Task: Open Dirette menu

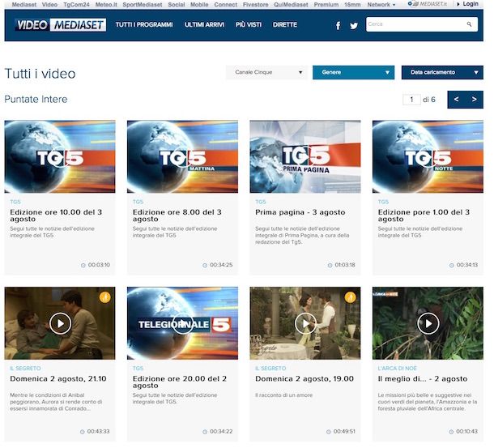Action: [285, 25]
